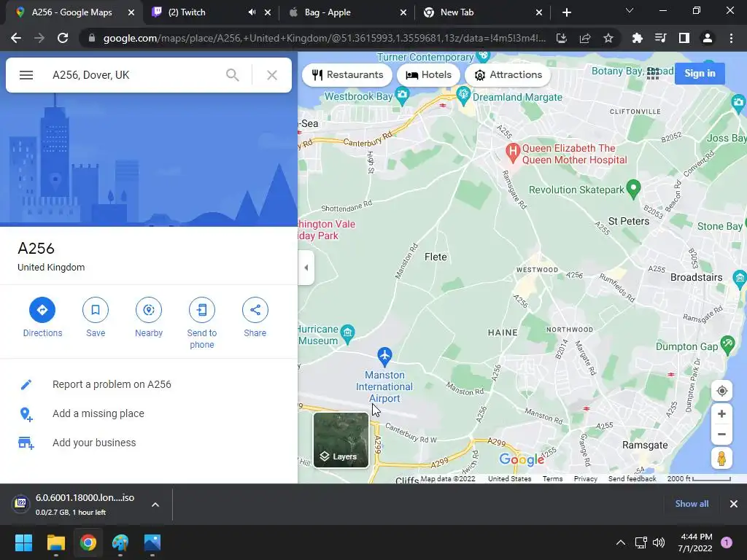Select the A256 - Google Maps tab
747x560 pixels.
(72, 12)
